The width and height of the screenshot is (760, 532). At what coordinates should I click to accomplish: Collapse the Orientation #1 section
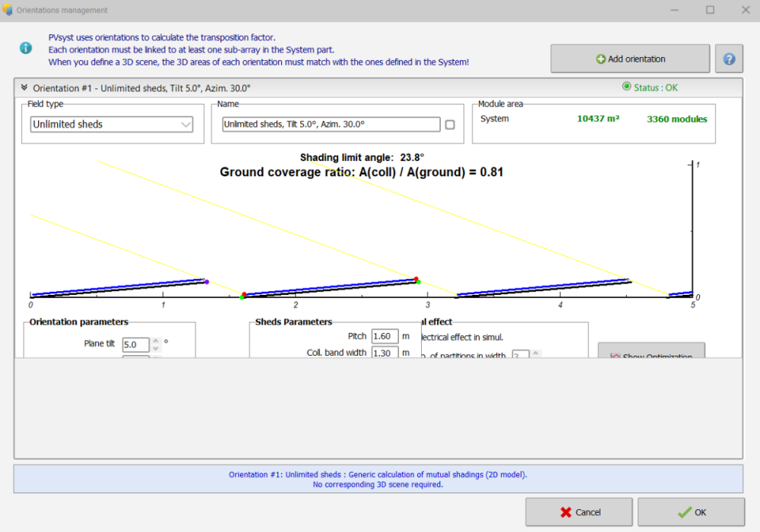[24, 88]
